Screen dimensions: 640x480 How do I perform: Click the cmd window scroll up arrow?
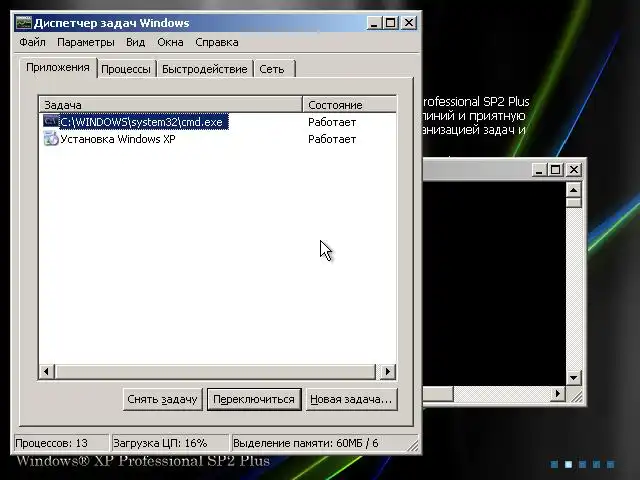pyautogui.click(x=574, y=190)
